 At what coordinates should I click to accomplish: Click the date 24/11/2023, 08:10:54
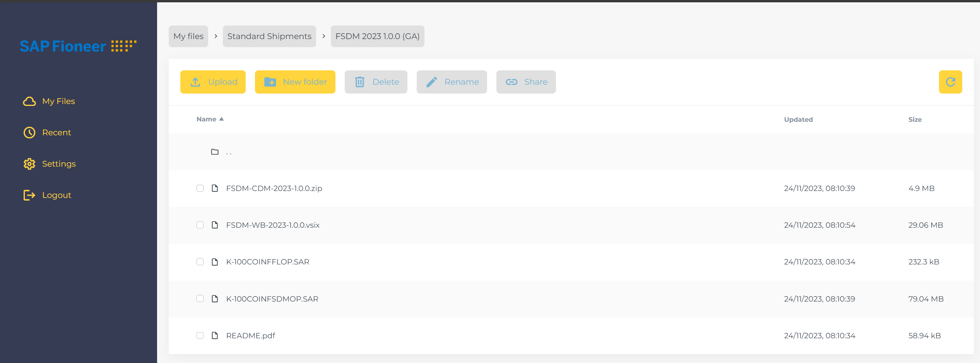(x=820, y=225)
